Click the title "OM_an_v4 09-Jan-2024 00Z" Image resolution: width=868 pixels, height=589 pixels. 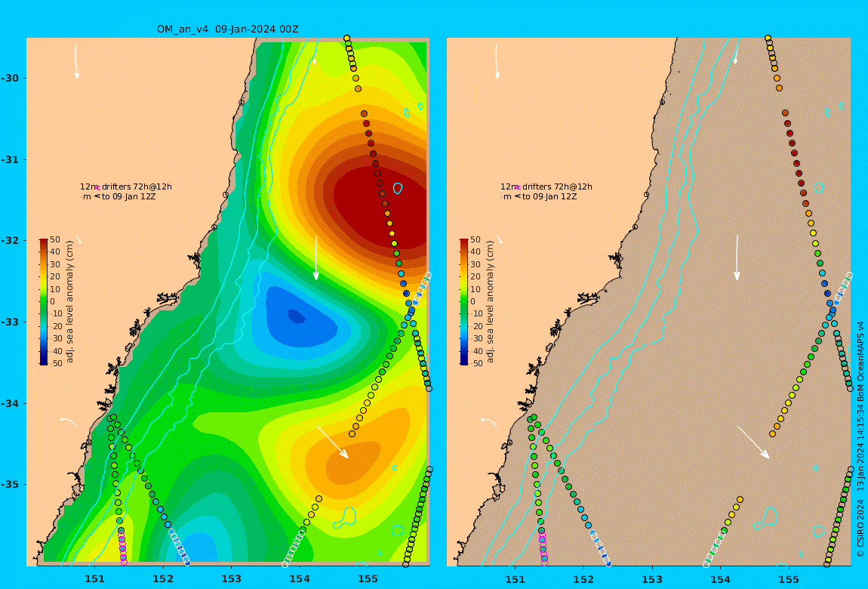point(227,29)
